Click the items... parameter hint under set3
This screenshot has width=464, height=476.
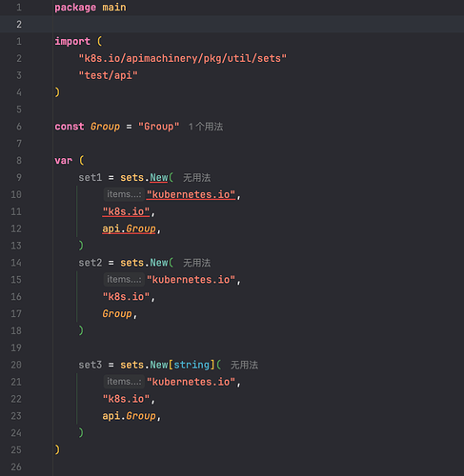(124, 382)
